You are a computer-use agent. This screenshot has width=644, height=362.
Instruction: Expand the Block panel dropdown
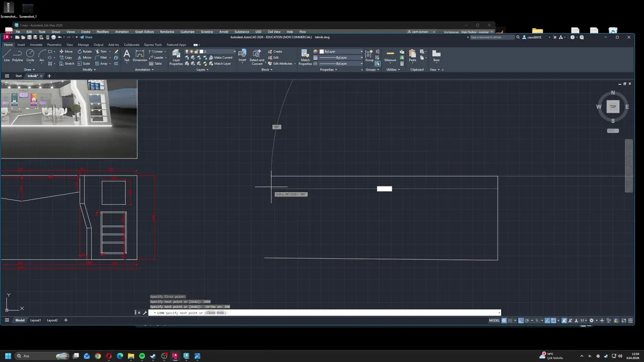[x=267, y=69]
